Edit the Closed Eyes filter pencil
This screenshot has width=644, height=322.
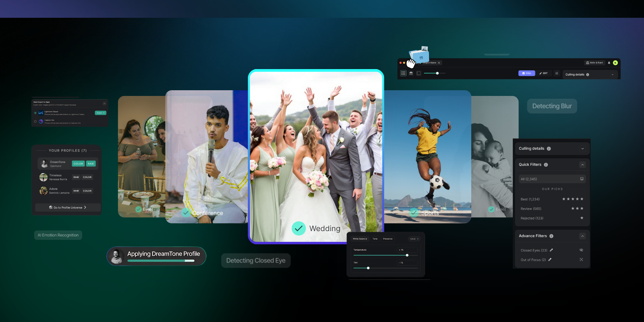coord(551,250)
